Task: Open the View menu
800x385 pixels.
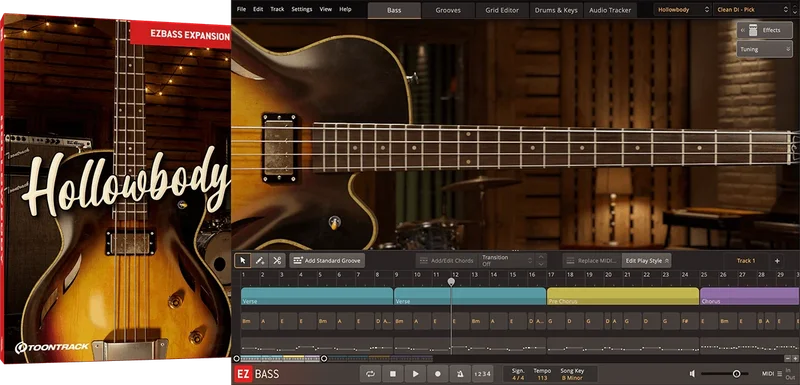Action: (326, 9)
